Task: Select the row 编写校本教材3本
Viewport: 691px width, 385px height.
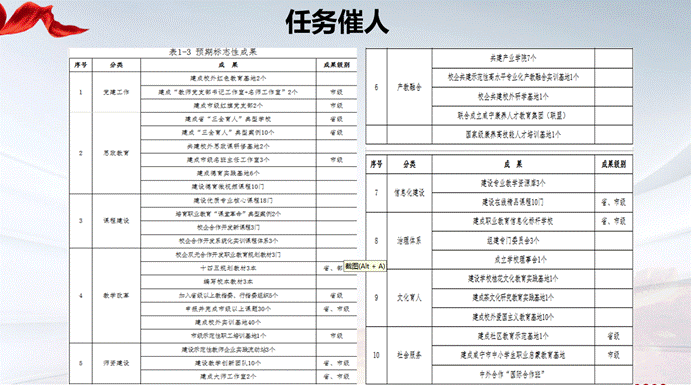Action: (x=228, y=282)
